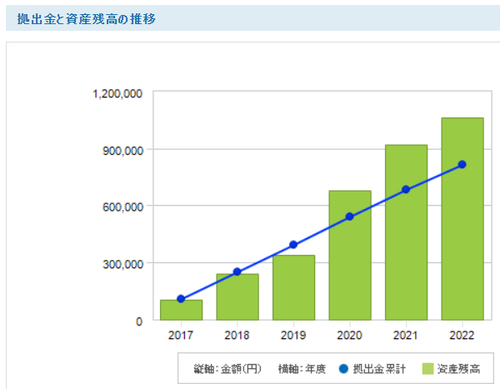Image resolution: width=500 pixels, height=389 pixels.
Task: Select the 2017 asset balance bar
Action: [x=181, y=310]
